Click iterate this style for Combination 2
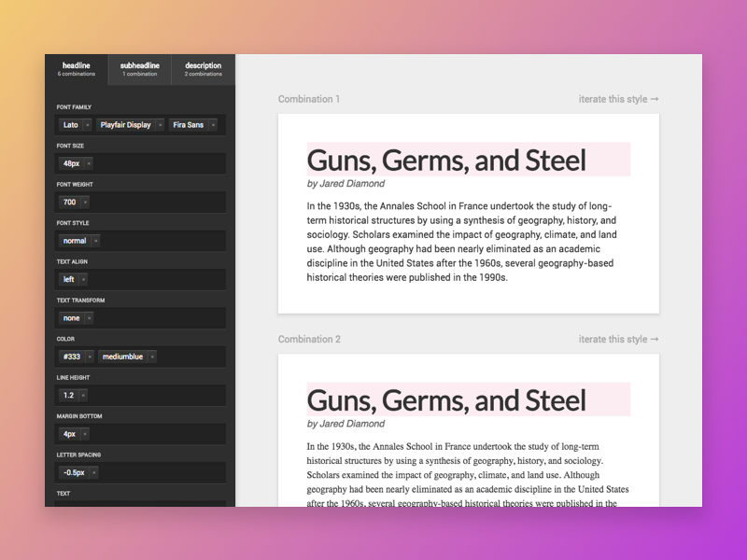The height and width of the screenshot is (560, 747). click(x=618, y=339)
